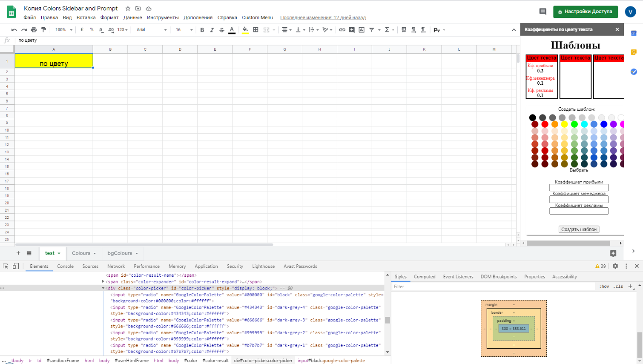643x364 pixels.
Task: Open the functions sigma menu
Action: (x=387, y=30)
